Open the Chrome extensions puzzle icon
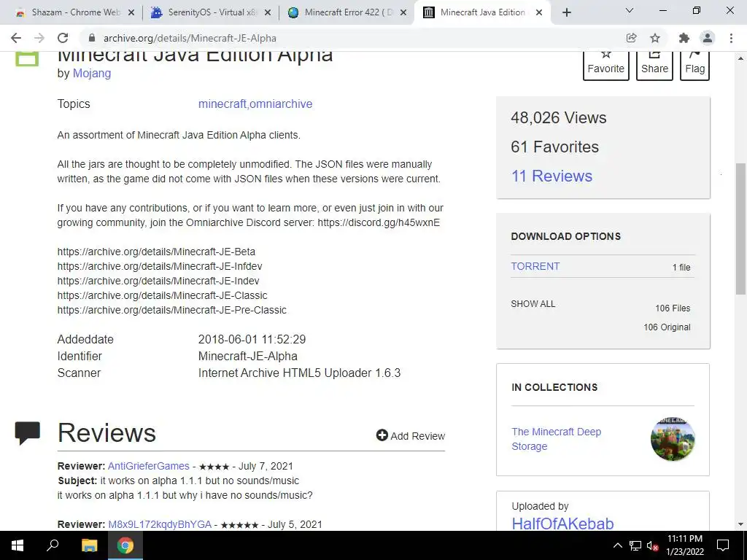 (684, 38)
